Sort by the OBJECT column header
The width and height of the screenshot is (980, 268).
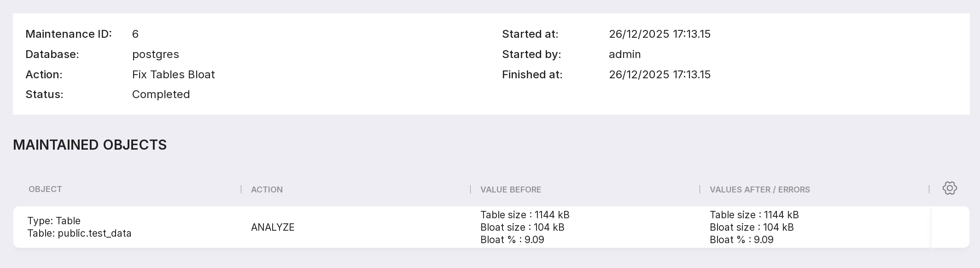pos(45,189)
